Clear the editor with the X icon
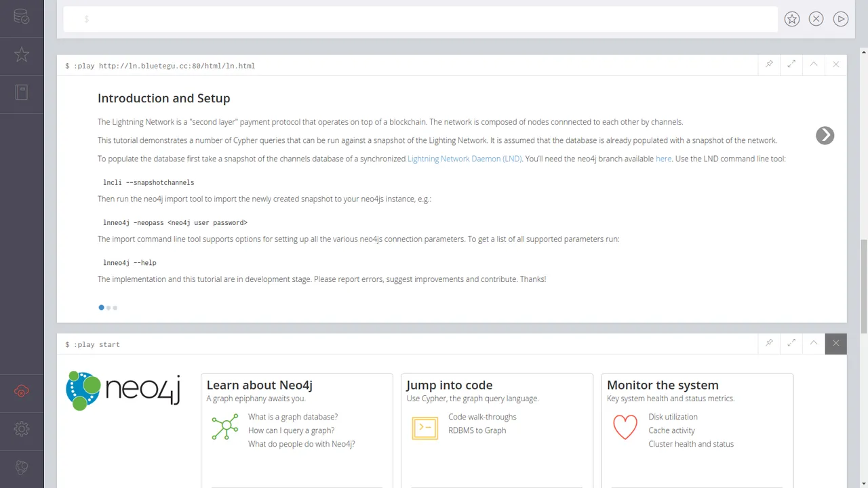868x488 pixels. click(x=816, y=19)
